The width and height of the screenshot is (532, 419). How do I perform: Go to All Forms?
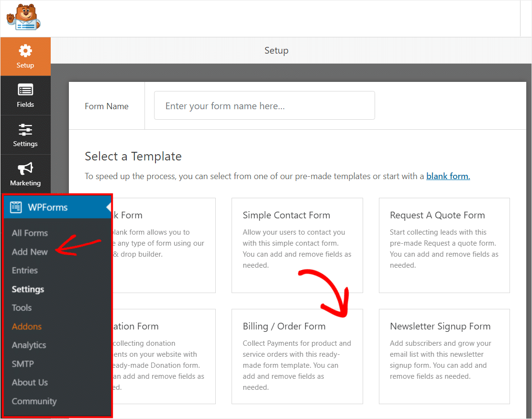[30, 233]
